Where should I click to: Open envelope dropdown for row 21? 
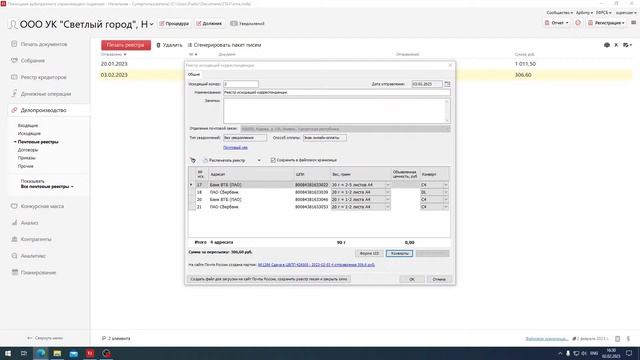point(445,207)
